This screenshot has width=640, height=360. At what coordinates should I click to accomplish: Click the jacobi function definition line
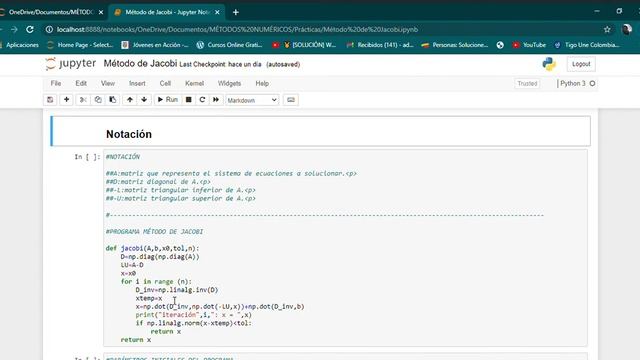point(153,248)
